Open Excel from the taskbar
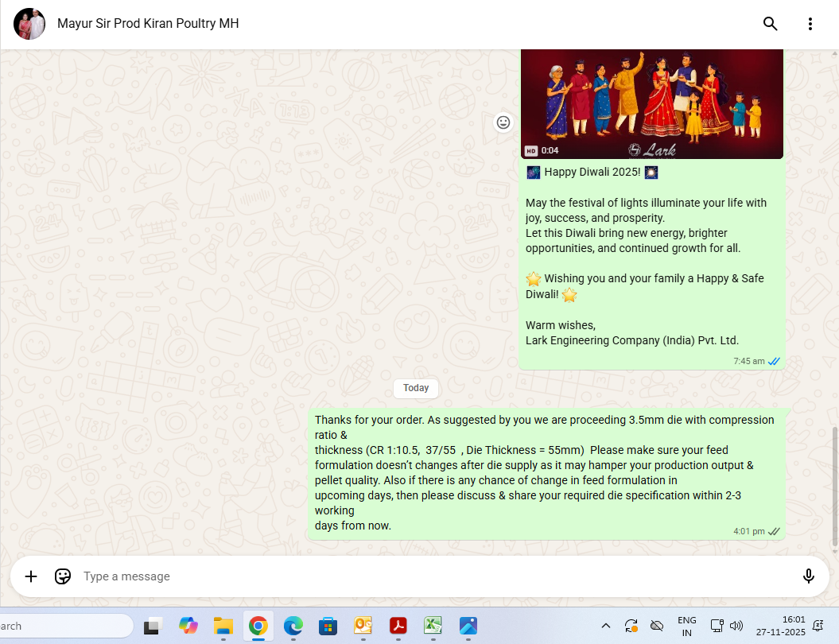 pyautogui.click(x=433, y=627)
